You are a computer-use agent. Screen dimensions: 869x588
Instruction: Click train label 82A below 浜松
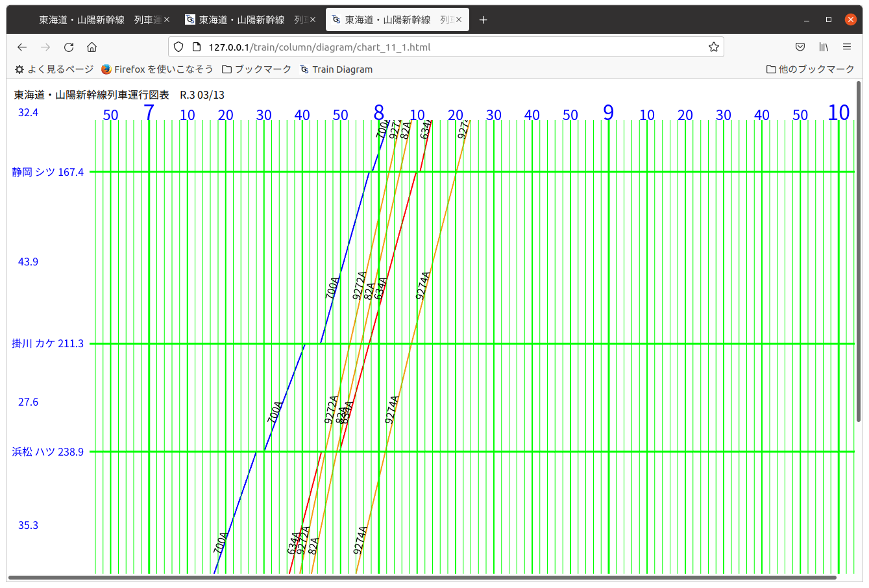(314, 546)
